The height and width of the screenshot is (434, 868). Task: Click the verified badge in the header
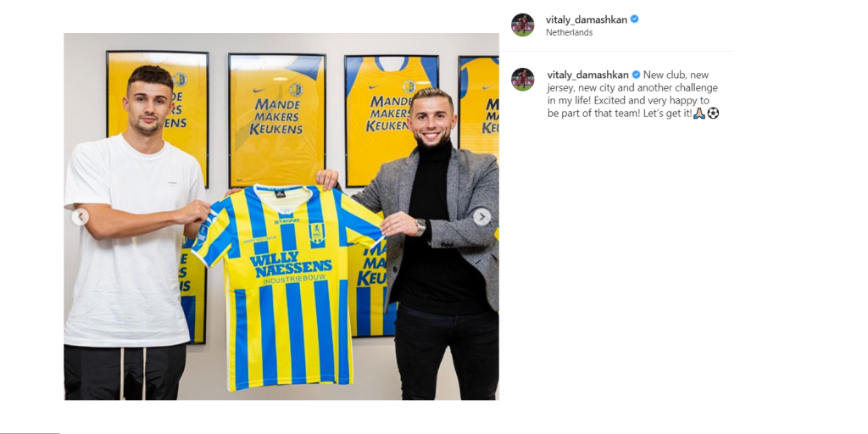[634, 19]
